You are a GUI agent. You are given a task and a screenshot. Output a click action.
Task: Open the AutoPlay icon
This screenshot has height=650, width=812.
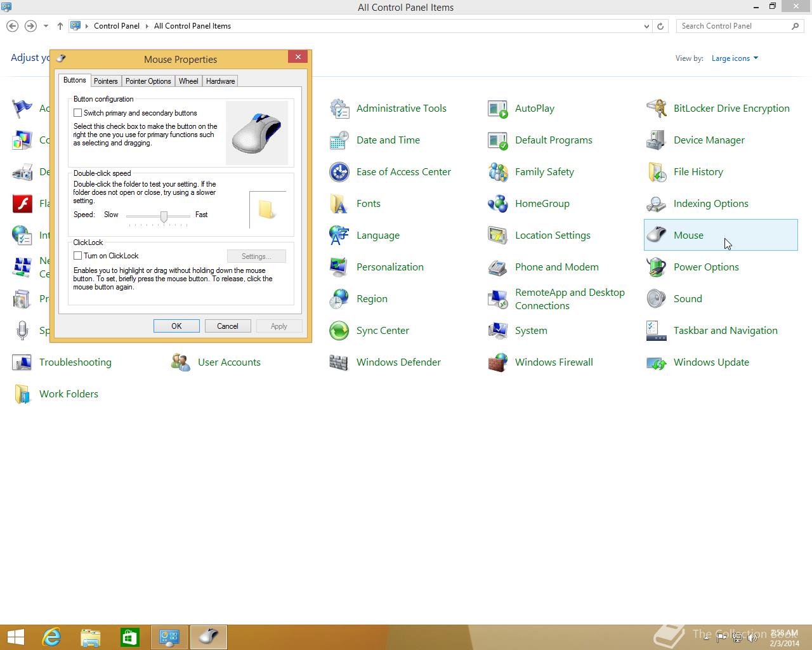point(498,109)
